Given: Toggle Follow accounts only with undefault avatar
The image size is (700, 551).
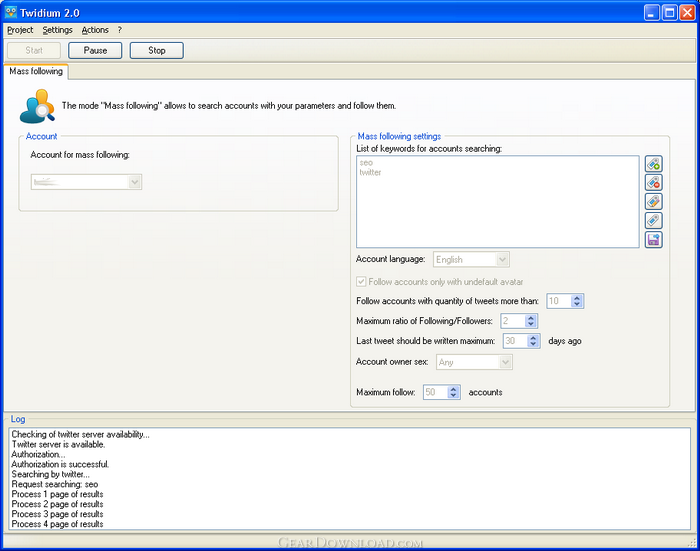Looking at the screenshot, I should point(361,282).
